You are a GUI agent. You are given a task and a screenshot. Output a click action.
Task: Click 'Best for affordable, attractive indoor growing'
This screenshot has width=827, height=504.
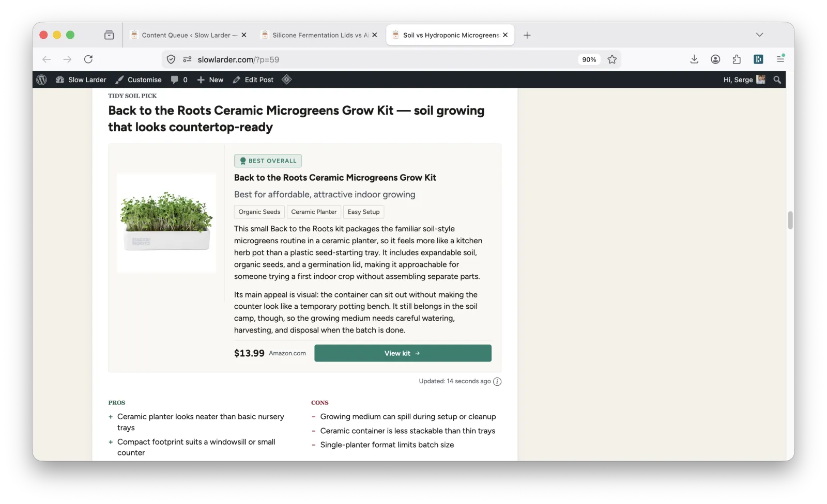325,195
